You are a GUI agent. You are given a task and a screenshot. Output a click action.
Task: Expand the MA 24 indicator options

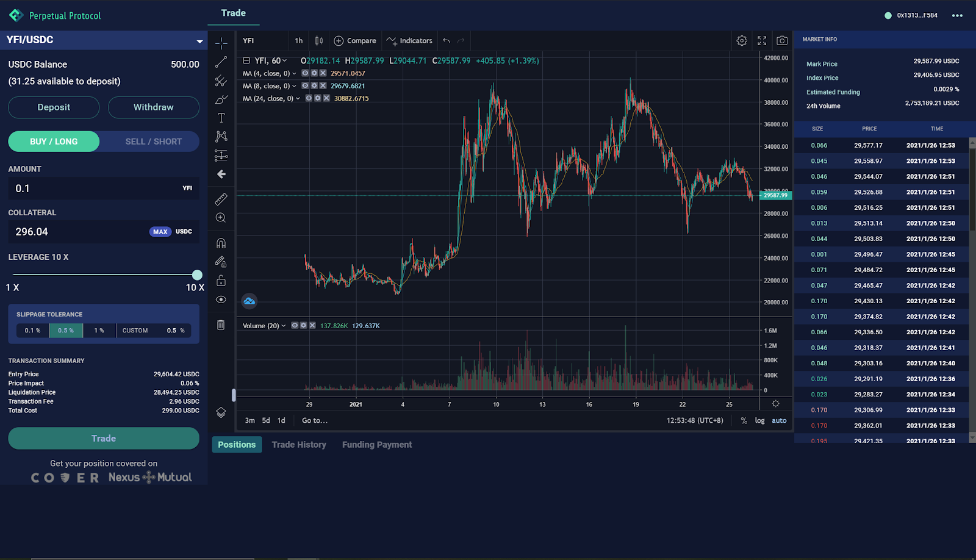[x=298, y=99]
